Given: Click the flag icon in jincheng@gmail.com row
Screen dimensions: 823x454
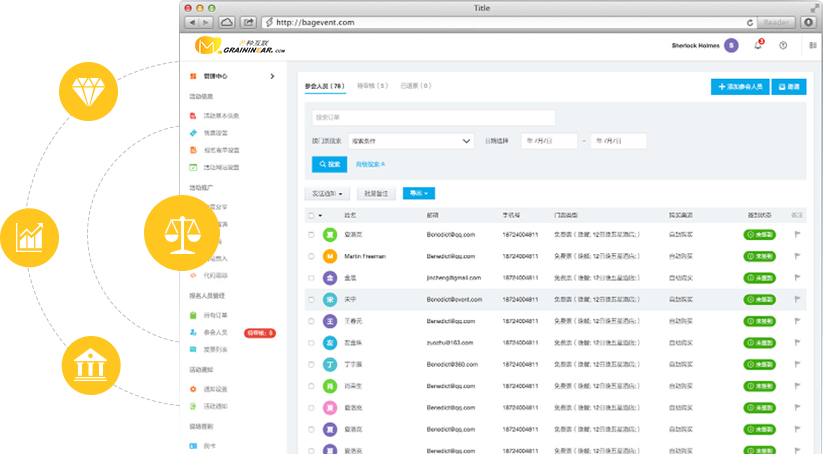Looking at the screenshot, I should coord(797,278).
